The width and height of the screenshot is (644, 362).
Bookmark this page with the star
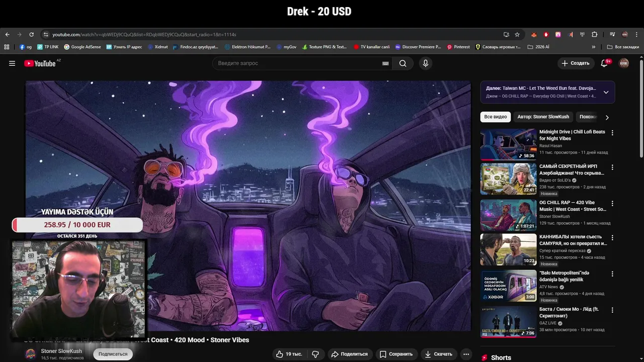(x=517, y=34)
